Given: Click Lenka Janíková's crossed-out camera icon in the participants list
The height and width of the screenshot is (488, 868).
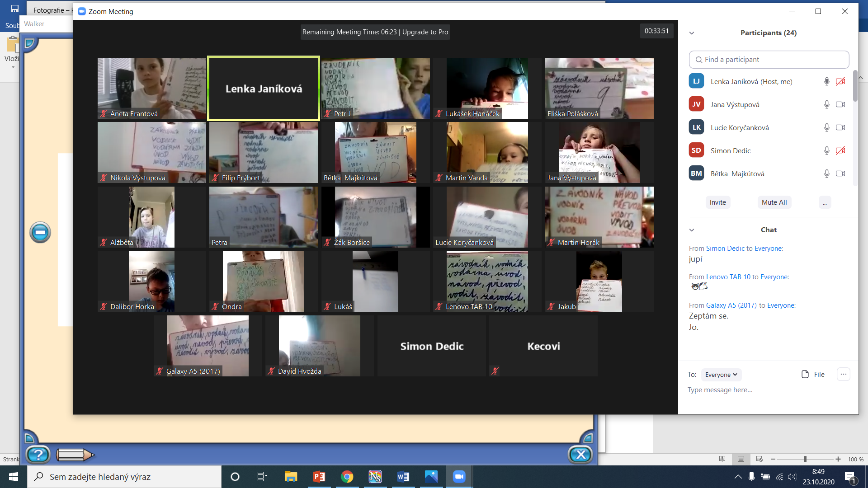Looking at the screenshot, I should pos(840,81).
